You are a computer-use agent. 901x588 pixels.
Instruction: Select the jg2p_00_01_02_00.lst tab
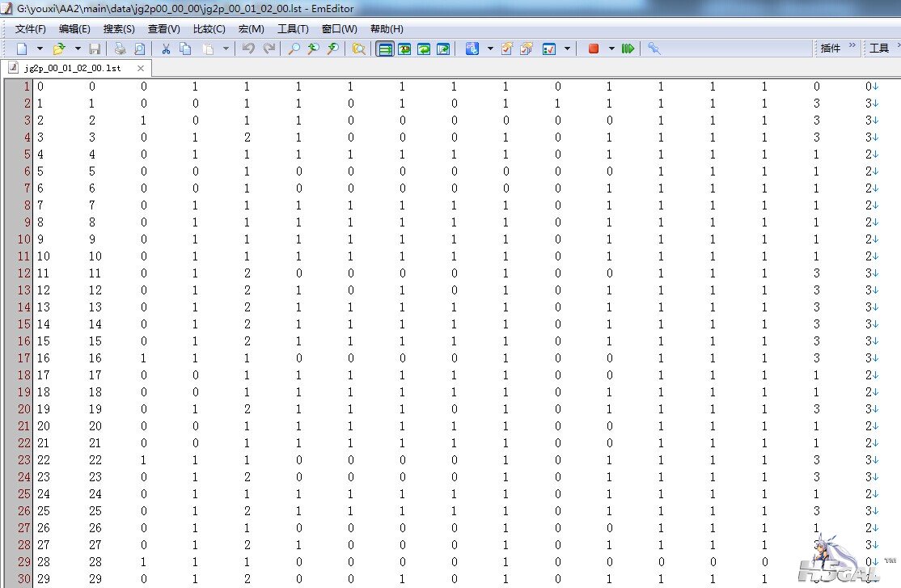71,69
